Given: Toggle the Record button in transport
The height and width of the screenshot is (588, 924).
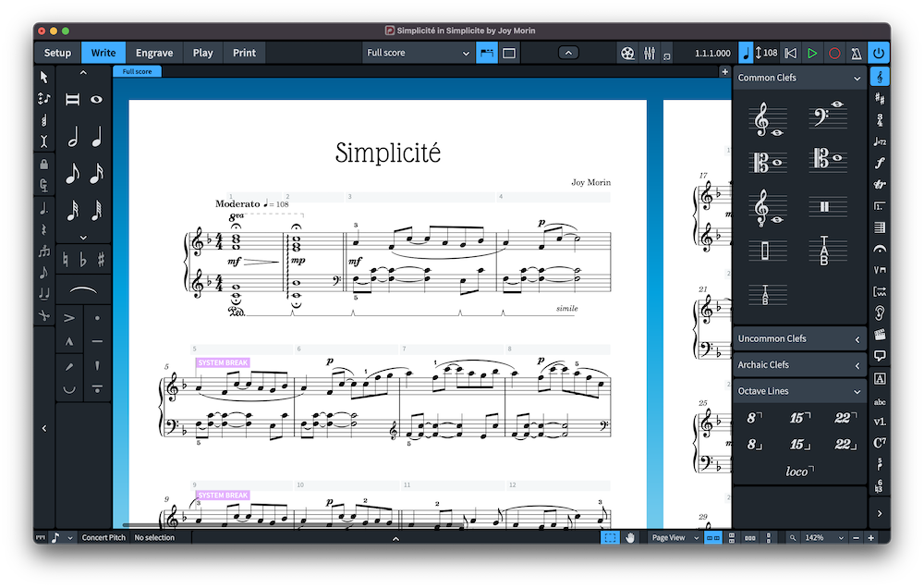Looking at the screenshot, I should pos(834,53).
